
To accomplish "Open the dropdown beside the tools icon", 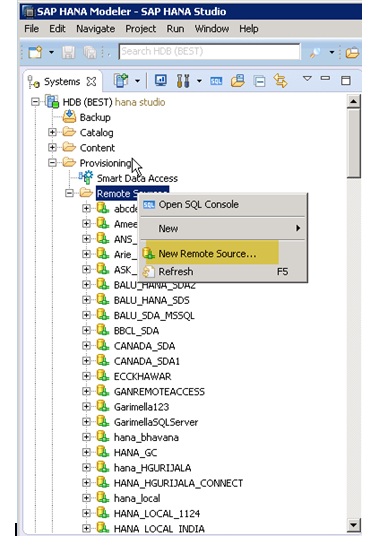I will [x=199, y=81].
